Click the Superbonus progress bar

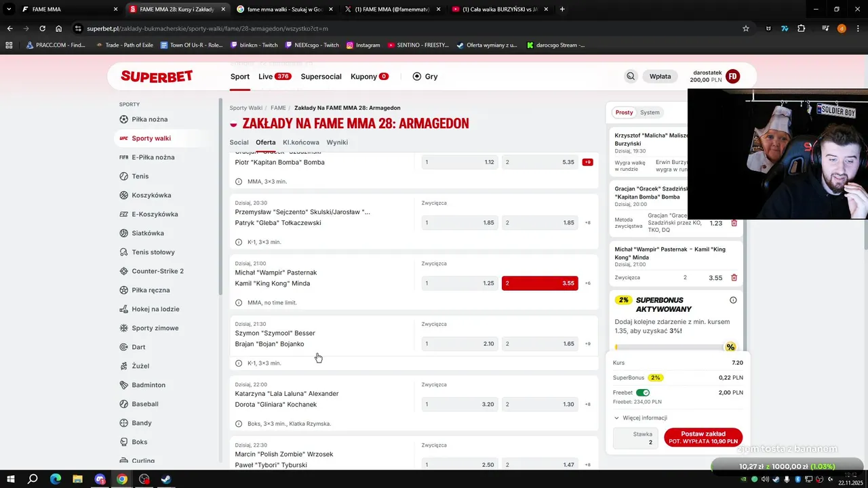[675, 347]
